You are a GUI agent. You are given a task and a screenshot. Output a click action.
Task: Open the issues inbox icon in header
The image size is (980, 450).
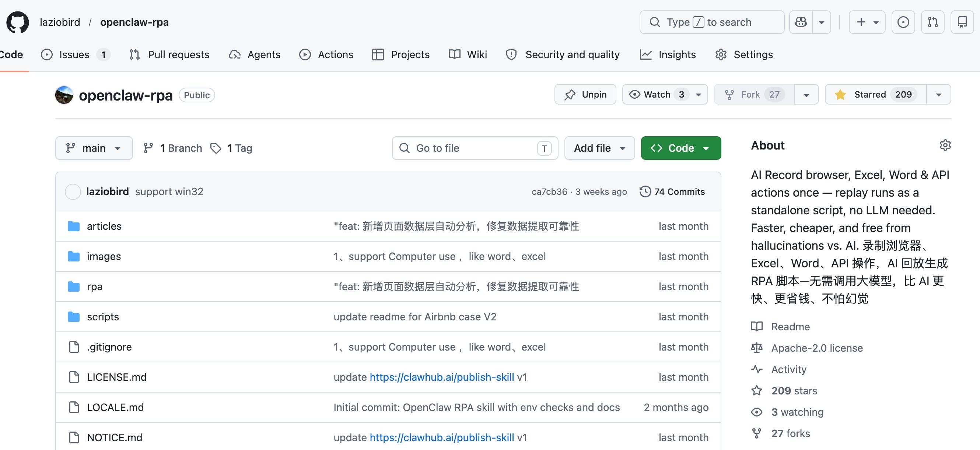(x=903, y=22)
